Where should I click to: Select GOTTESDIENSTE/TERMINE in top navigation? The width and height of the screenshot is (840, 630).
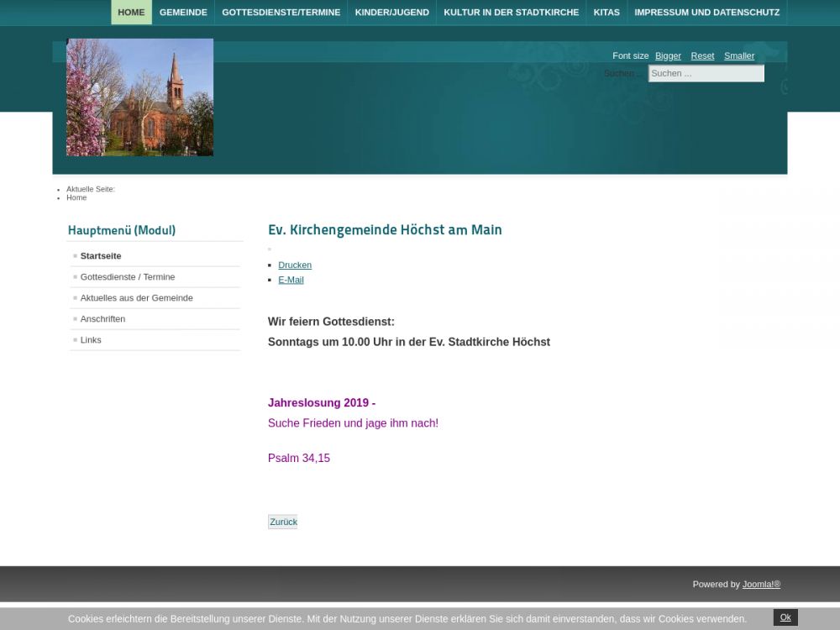point(281,13)
